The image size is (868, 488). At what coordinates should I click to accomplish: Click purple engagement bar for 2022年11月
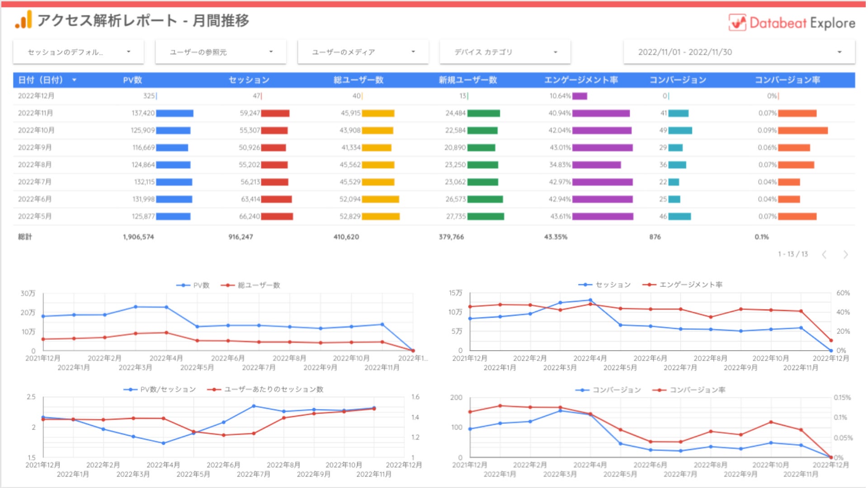click(x=601, y=113)
